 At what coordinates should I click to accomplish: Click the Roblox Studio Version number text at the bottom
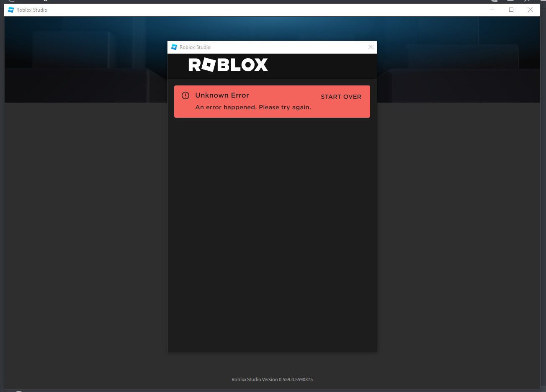272,379
